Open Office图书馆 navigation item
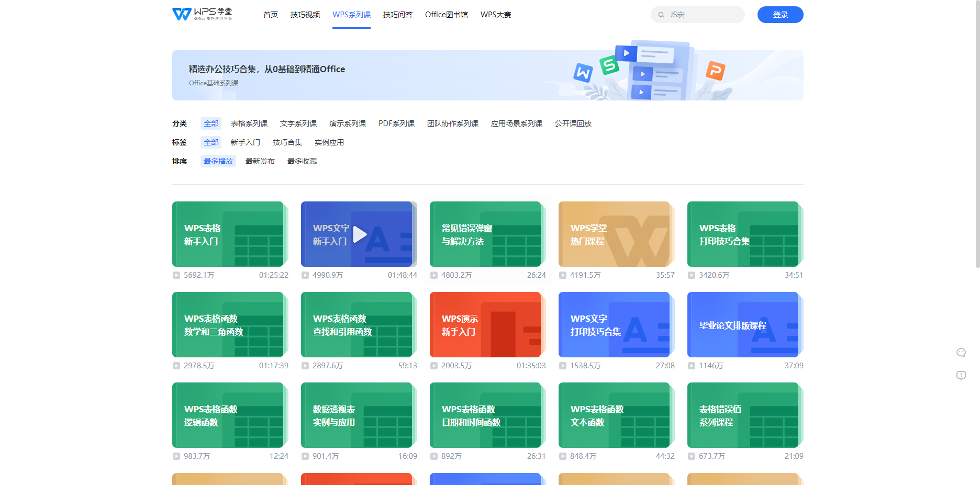Screen dimensions: 980x485 point(447,15)
